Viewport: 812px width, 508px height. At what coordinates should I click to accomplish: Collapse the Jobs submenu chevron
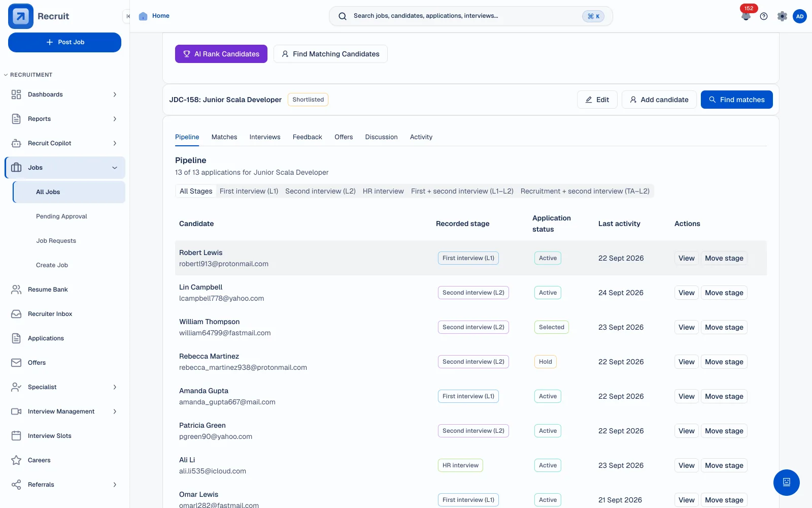click(x=115, y=168)
